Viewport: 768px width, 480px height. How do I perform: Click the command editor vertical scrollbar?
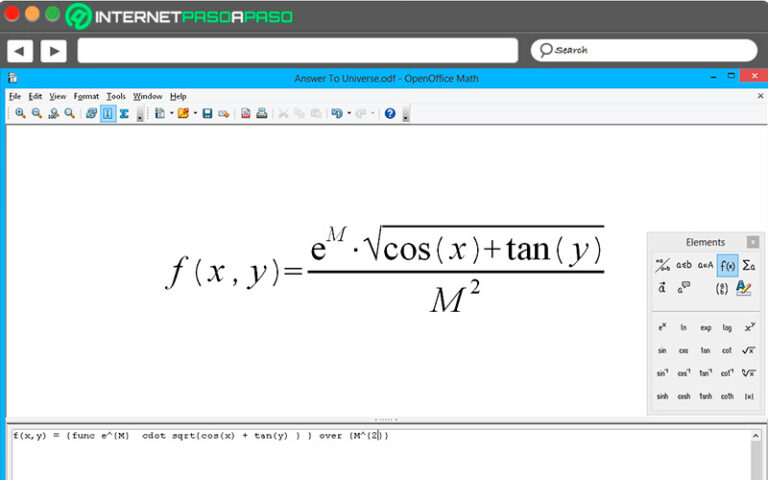[x=756, y=460]
